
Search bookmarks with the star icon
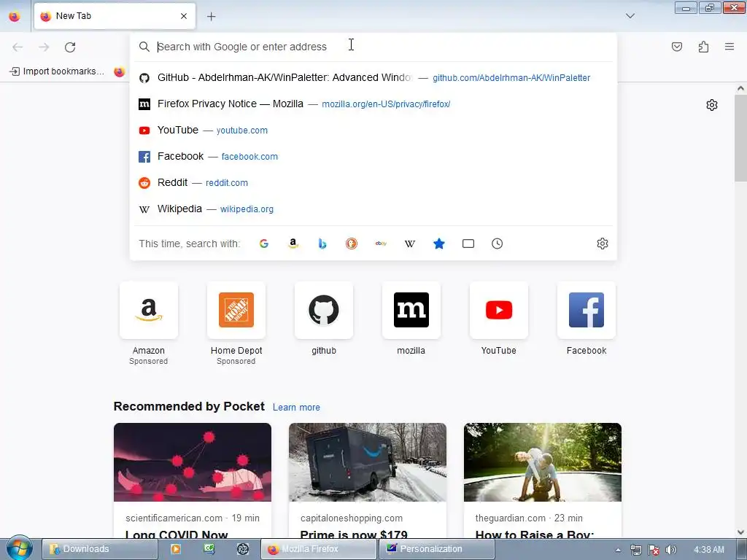pos(438,244)
